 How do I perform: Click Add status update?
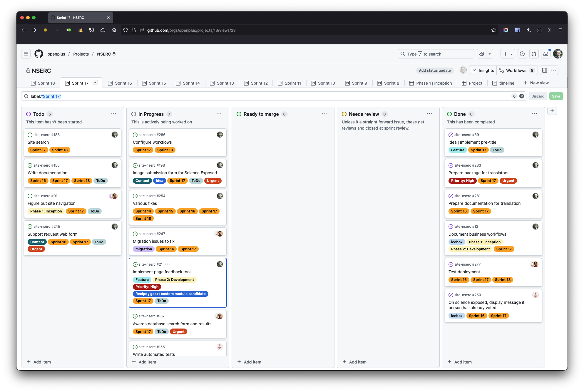point(435,70)
